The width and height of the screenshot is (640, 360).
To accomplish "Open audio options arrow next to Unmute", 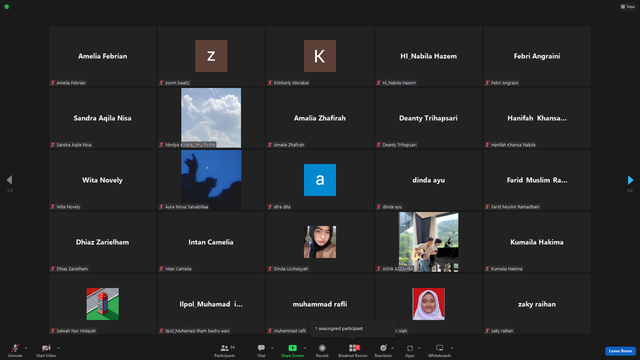I will 26,348.
